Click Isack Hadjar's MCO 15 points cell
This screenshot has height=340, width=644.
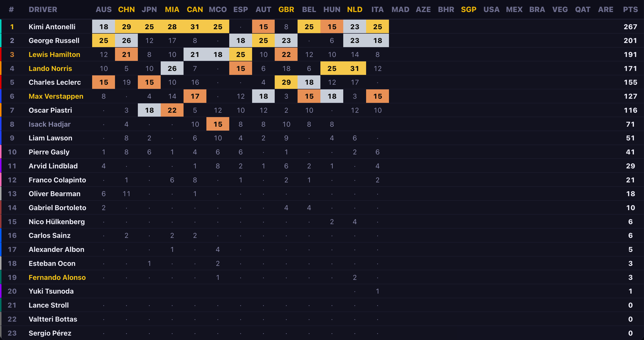217,124
